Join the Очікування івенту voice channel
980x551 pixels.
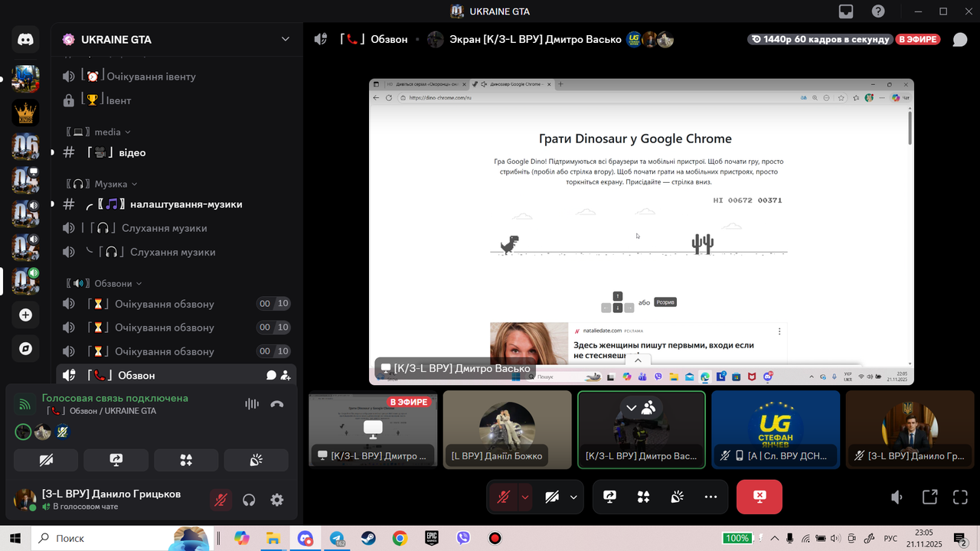pos(177,77)
